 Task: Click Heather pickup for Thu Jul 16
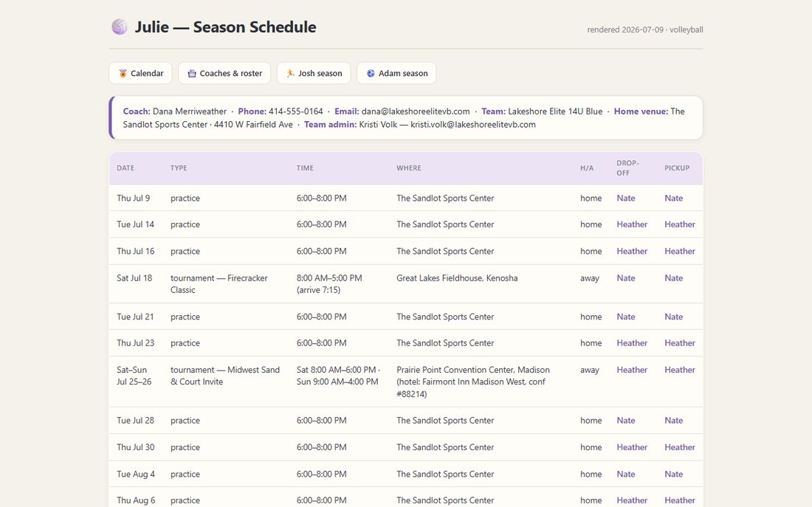[x=679, y=251]
